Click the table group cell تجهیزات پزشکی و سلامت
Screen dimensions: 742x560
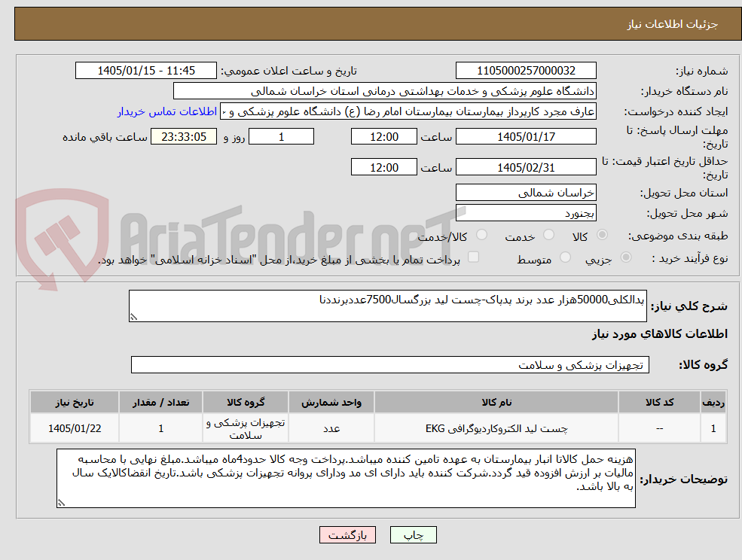(245, 428)
